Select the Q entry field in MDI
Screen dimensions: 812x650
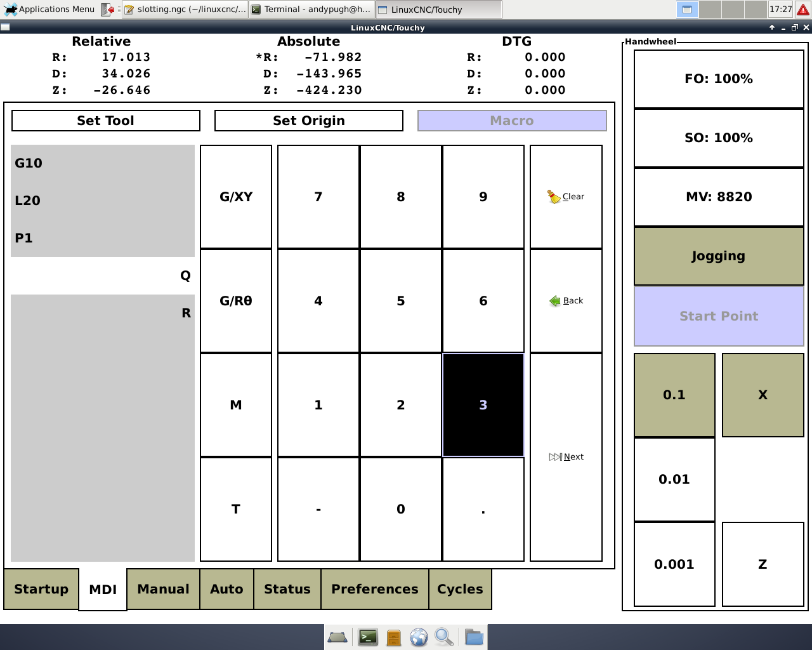[103, 275]
